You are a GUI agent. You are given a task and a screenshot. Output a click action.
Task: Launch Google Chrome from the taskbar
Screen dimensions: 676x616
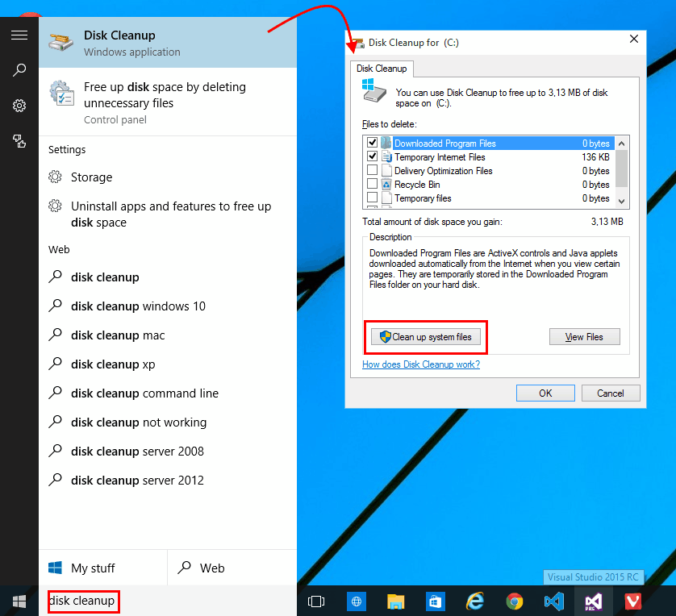click(514, 601)
